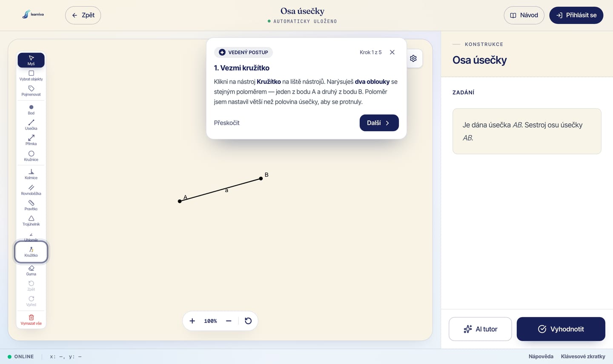Viewport: 613px width, 364px height.
Task: Choose the Vybrat objekty selection tool
Action: pos(31,76)
